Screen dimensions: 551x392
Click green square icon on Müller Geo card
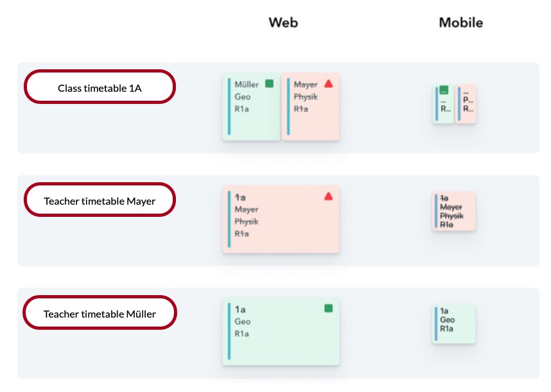coord(270,83)
